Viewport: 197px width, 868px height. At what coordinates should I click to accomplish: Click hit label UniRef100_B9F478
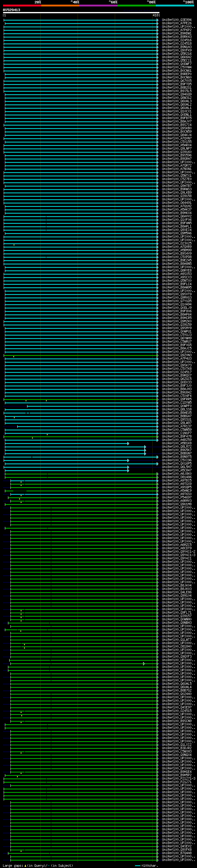click(177, 436)
